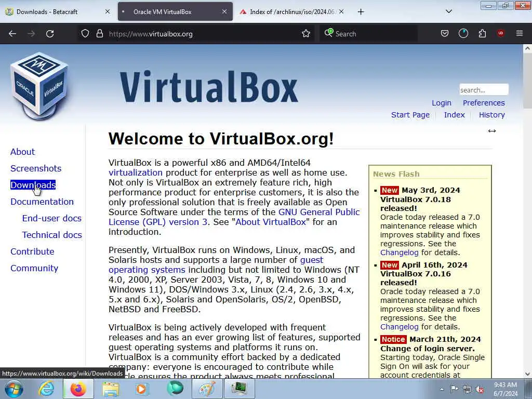Open the Login link
The width and height of the screenshot is (532, 399).
442,103
